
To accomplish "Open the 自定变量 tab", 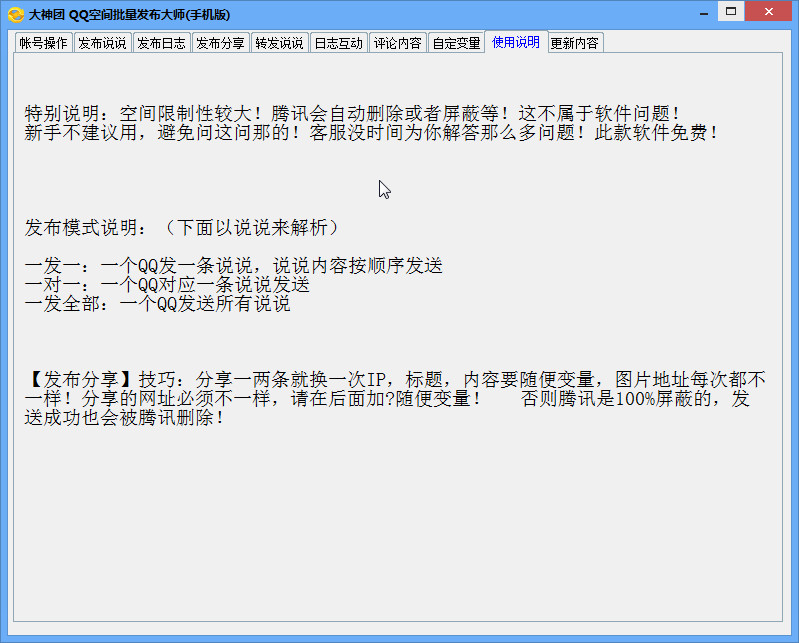I will point(457,43).
